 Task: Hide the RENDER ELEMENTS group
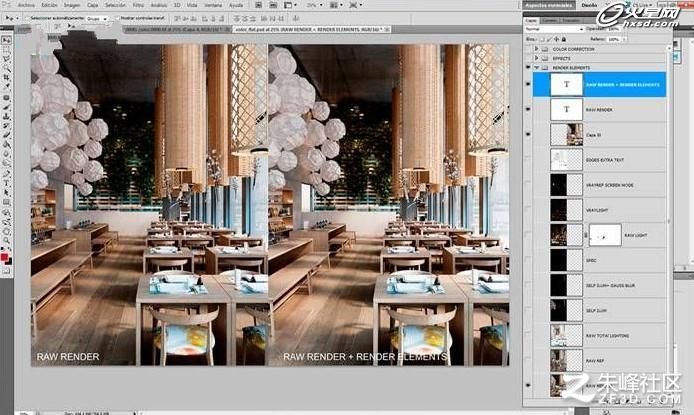click(x=528, y=68)
